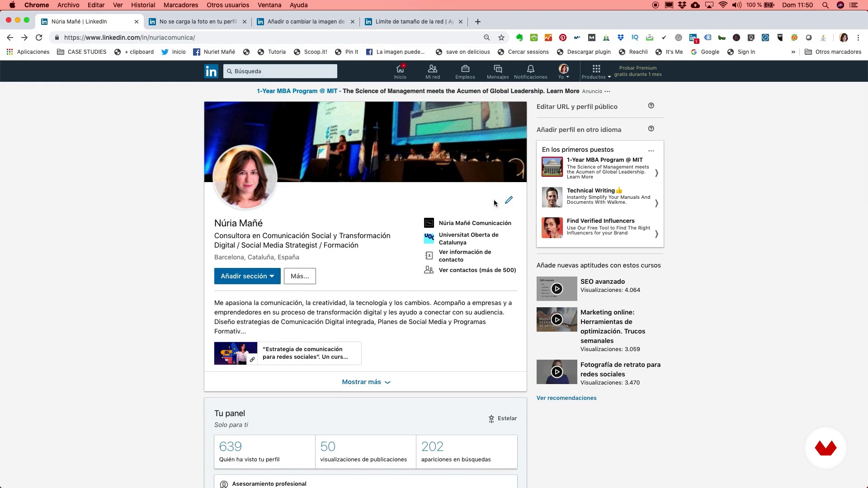
Task: Open the Ventana menu
Action: coord(269,5)
